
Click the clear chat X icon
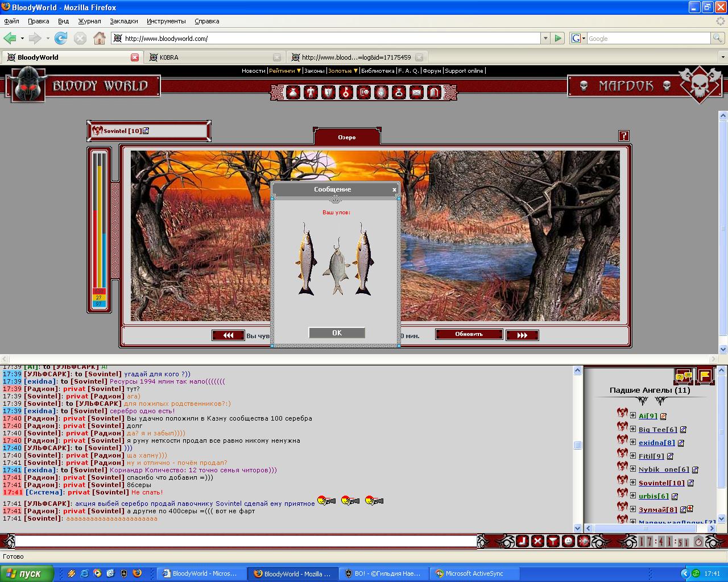pyautogui.click(x=537, y=541)
